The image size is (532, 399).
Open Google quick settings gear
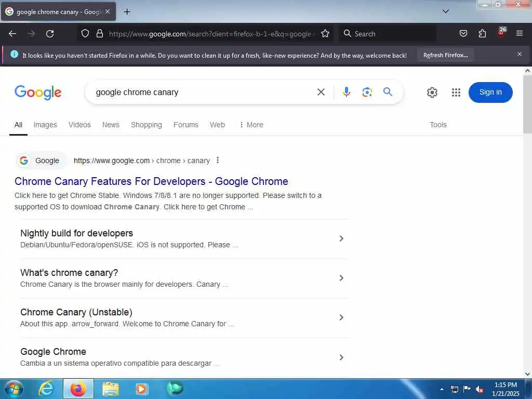pyautogui.click(x=432, y=92)
